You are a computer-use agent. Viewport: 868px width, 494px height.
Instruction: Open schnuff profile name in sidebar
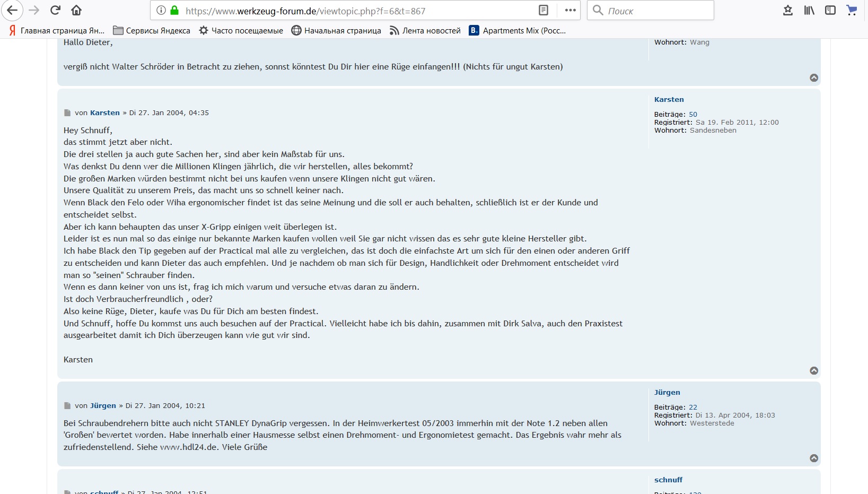[669, 480]
